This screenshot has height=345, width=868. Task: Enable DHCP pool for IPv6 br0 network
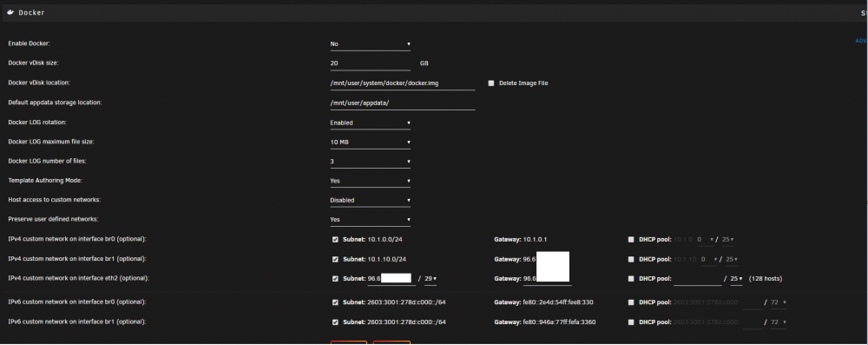click(631, 302)
